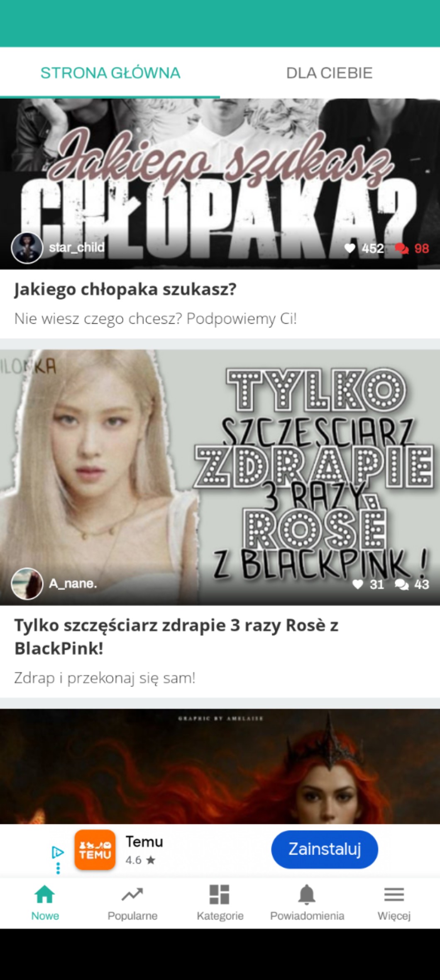View the A_nane. profile avatar
The width and height of the screenshot is (440, 980).
pyautogui.click(x=27, y=584)
